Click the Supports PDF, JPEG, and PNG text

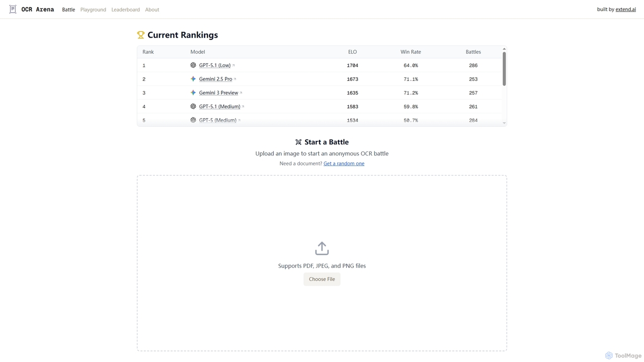322,266
